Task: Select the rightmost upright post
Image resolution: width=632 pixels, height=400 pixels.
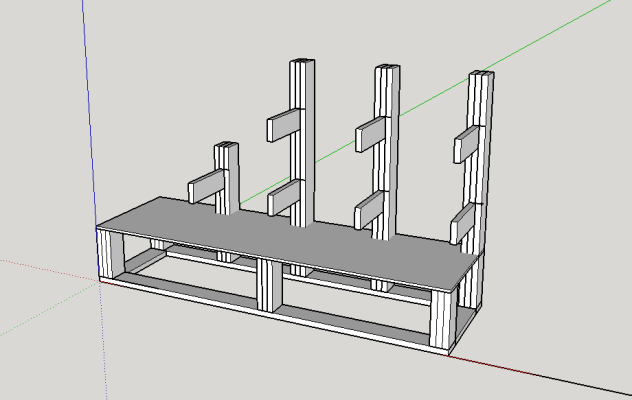Action: coord(478,162)
